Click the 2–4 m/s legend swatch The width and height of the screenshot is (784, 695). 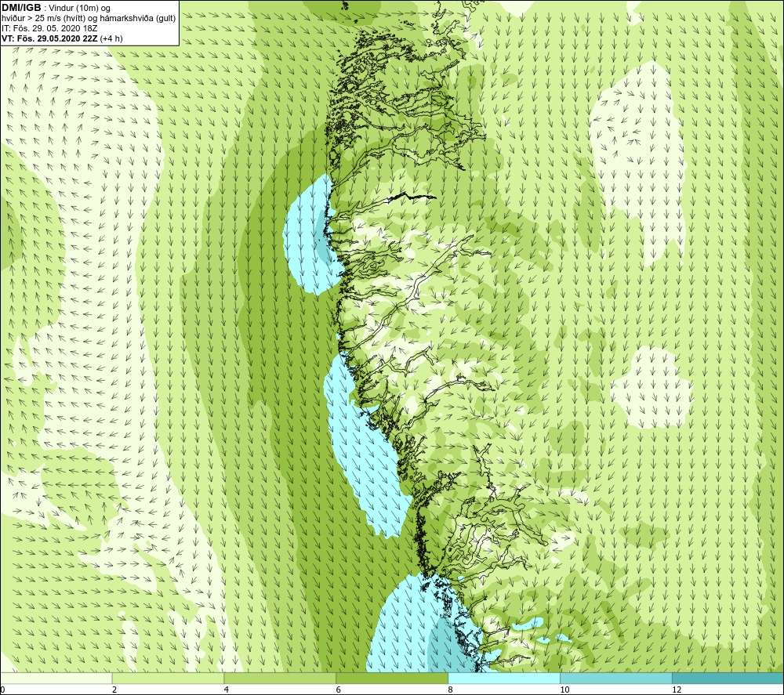coord(168,678)
